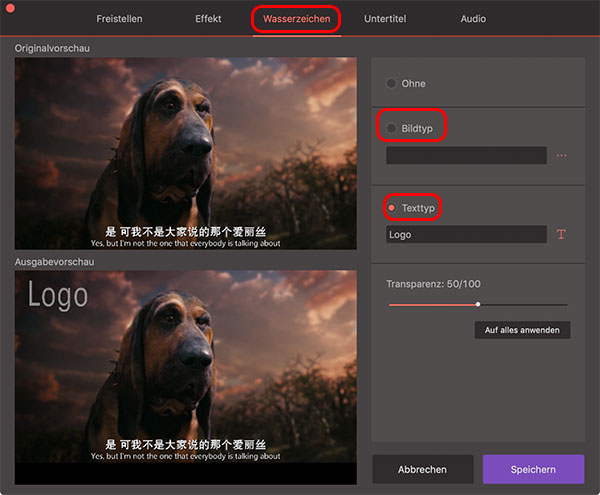Click the Speichern button
This screenshot has height=495, width=600.
point(533,469)
